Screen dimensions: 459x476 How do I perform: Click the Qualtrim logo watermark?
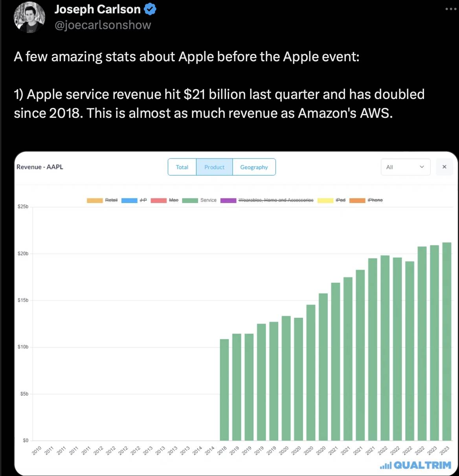(416, 465)
